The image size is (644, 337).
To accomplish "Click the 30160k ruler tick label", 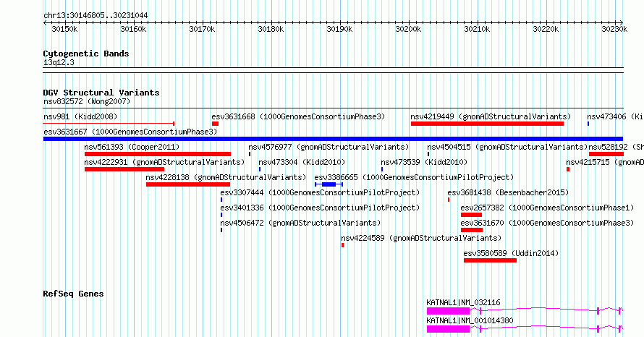I will pos(133,29).
